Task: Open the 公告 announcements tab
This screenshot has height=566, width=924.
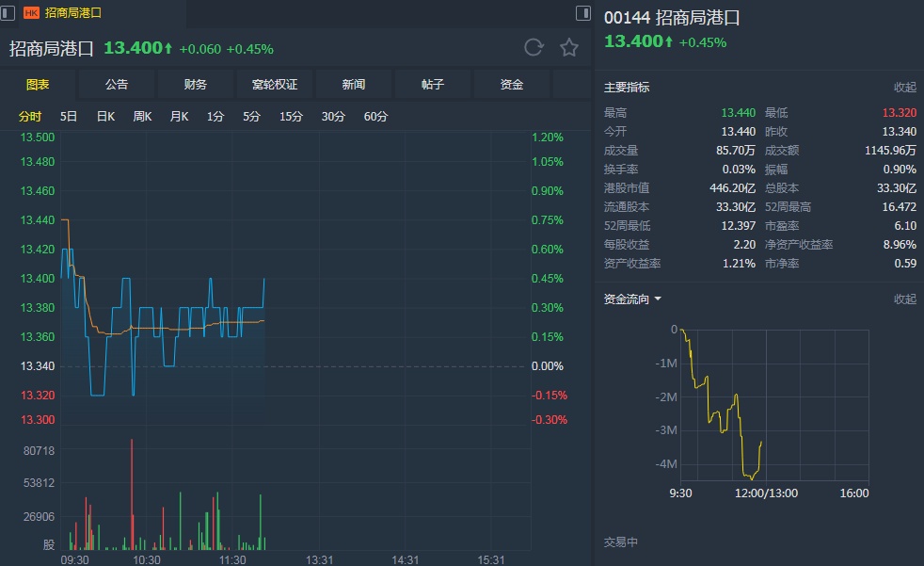Action: [x=117, y=85]
